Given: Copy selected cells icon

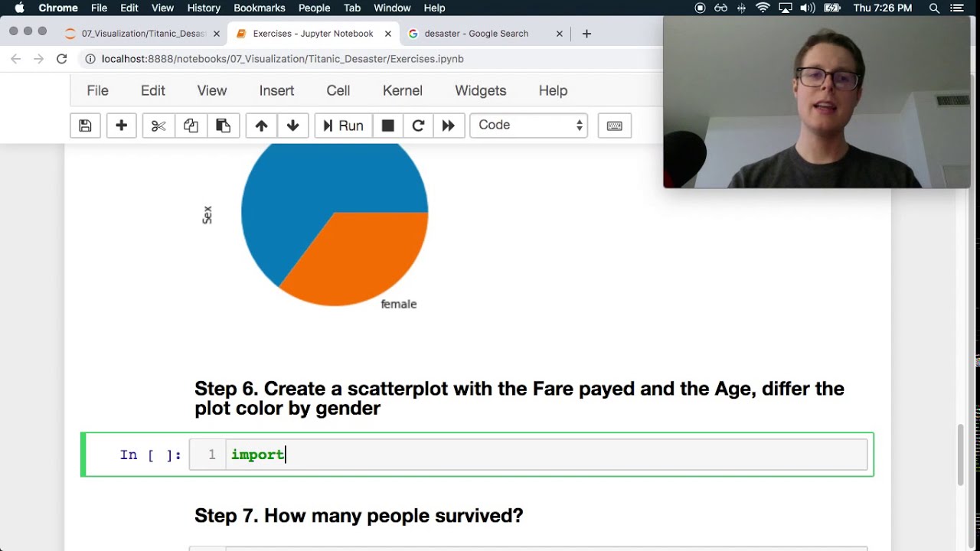Looking at the screenshot, I should tap(191, 126).
